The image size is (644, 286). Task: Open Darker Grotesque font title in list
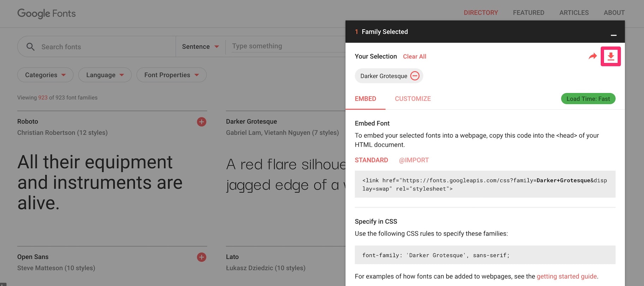pyautogui.click(x=251, y=121)
